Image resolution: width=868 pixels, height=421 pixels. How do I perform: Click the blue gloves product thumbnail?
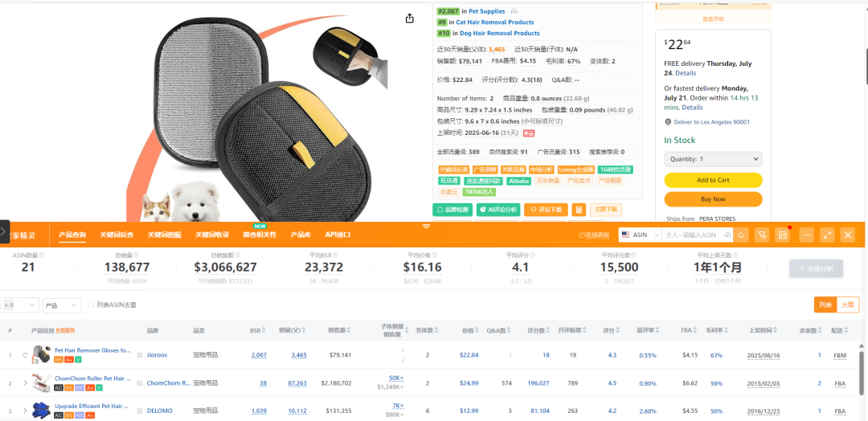[x=42, y=411]
